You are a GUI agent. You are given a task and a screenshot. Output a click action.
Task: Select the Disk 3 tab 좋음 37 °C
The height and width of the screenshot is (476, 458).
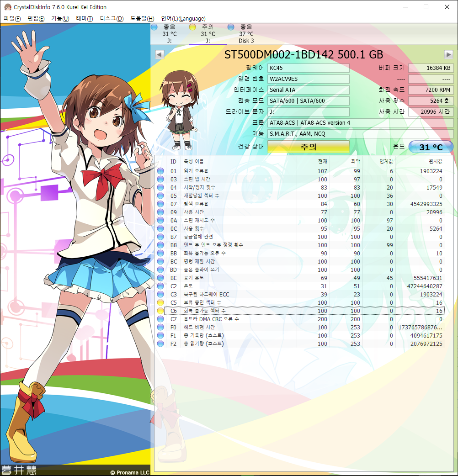point(246,34)
